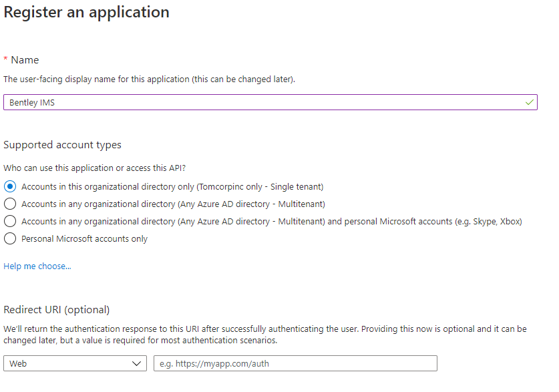Click the "Tomcorpinc only - Single tenant" label text
Viewport: 559px width, 392px height.
[x=260, y=187]
